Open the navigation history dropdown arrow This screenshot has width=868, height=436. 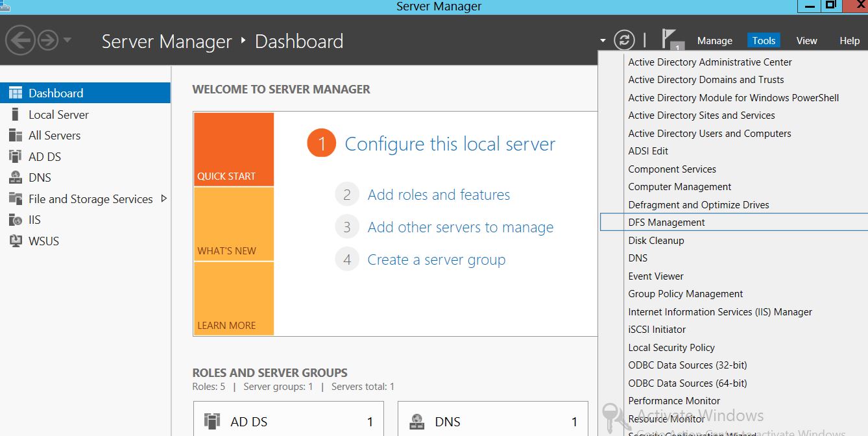click(x=67, y=41)
